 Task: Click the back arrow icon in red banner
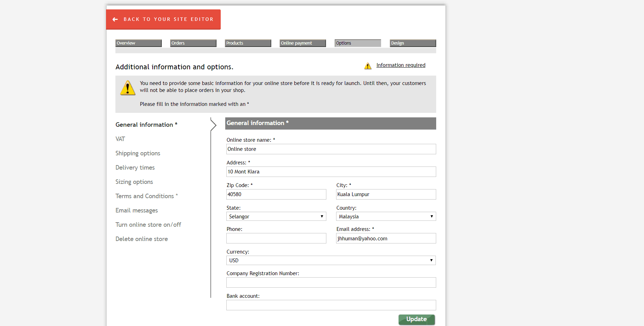[115, 20]
